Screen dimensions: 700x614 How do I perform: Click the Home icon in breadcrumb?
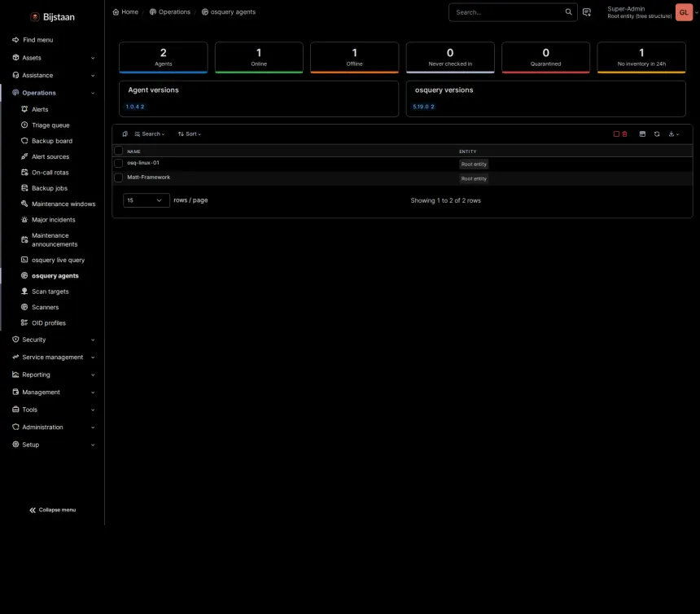tap(116, 12)
